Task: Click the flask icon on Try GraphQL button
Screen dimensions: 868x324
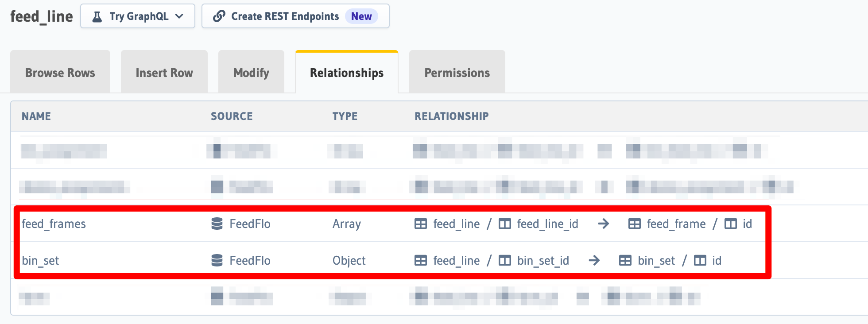Action: click(97, 16)
